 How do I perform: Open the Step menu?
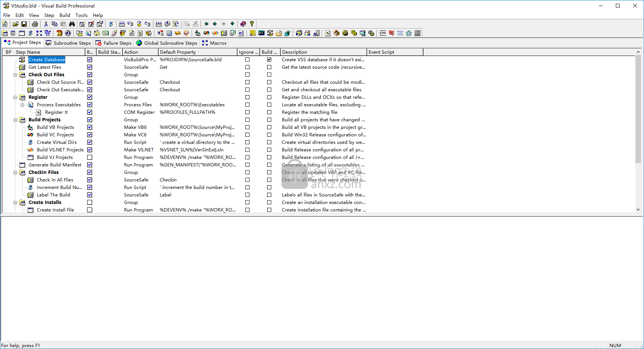49,15
